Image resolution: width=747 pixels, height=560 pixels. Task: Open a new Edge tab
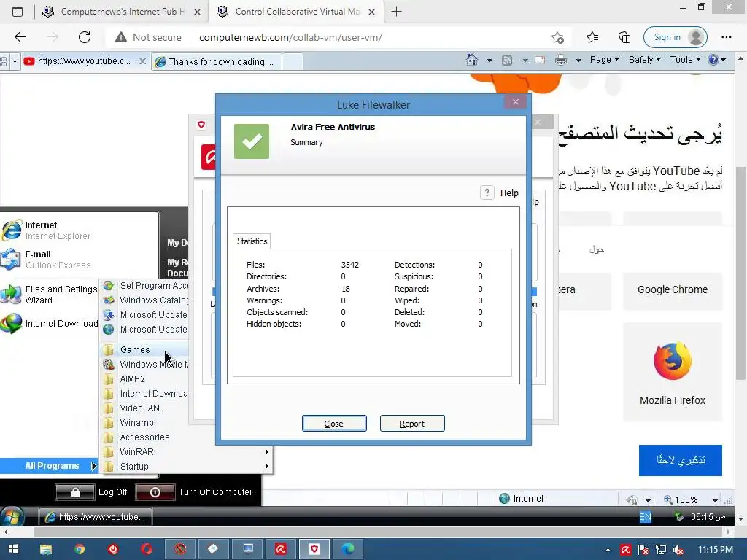point(396,12)
